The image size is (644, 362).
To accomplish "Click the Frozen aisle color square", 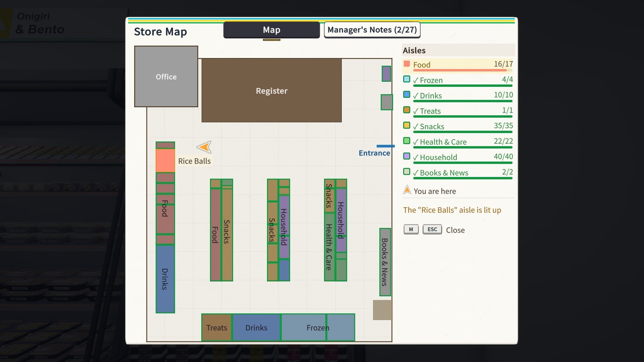I will (x=407, y=79).
